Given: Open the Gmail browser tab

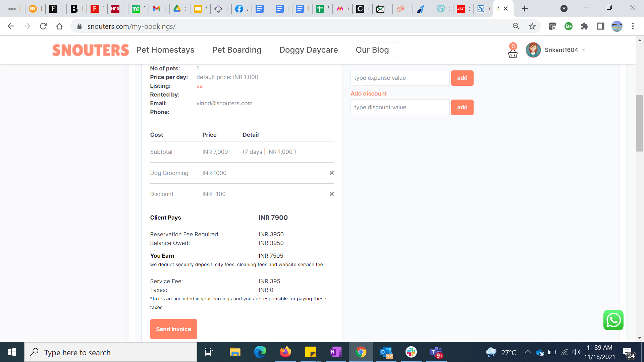Looking at the screenshot, I should tap(157, 9).
